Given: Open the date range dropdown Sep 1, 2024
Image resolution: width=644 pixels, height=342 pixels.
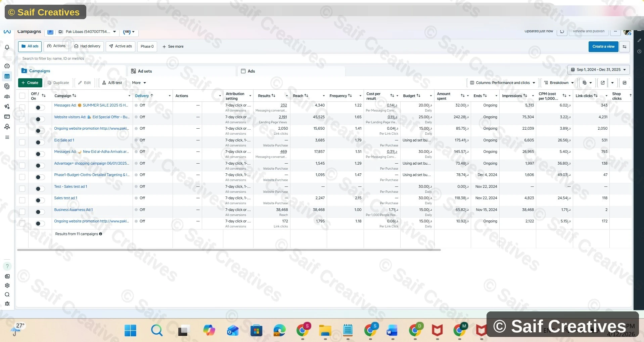Looking at the screenshot, I should pyautogui.click(x=598, y=70).
